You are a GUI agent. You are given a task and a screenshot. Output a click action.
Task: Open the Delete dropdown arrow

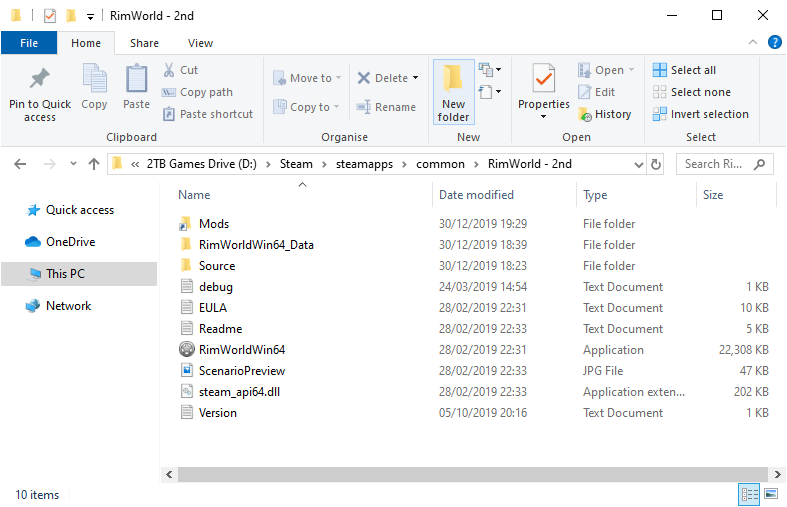pyautogui.click(x=415, y=78)
